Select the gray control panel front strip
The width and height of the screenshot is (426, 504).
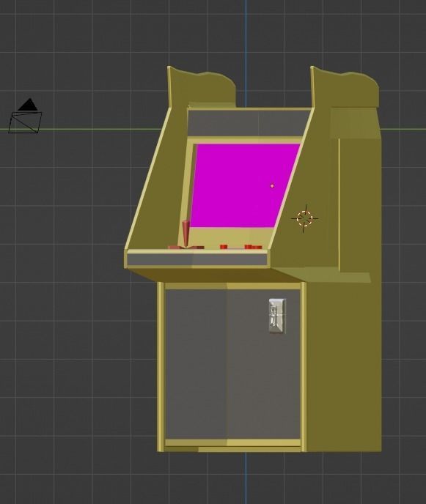197,259
